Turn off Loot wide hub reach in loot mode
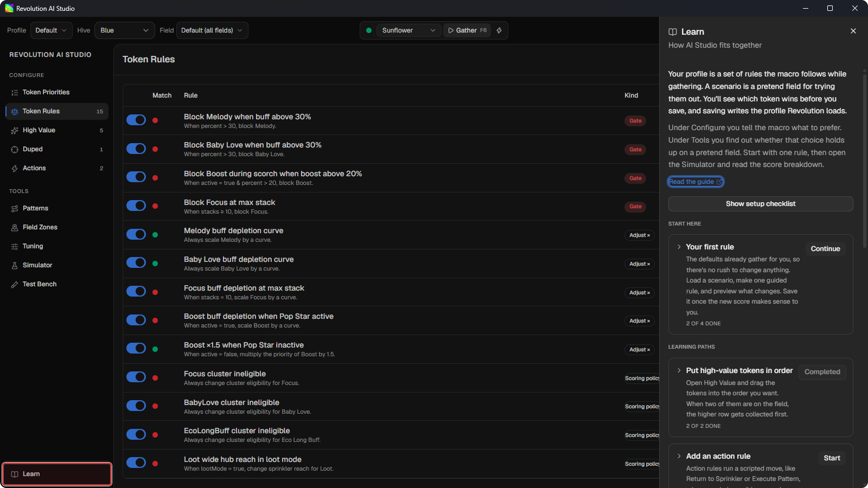 point(136,463)
